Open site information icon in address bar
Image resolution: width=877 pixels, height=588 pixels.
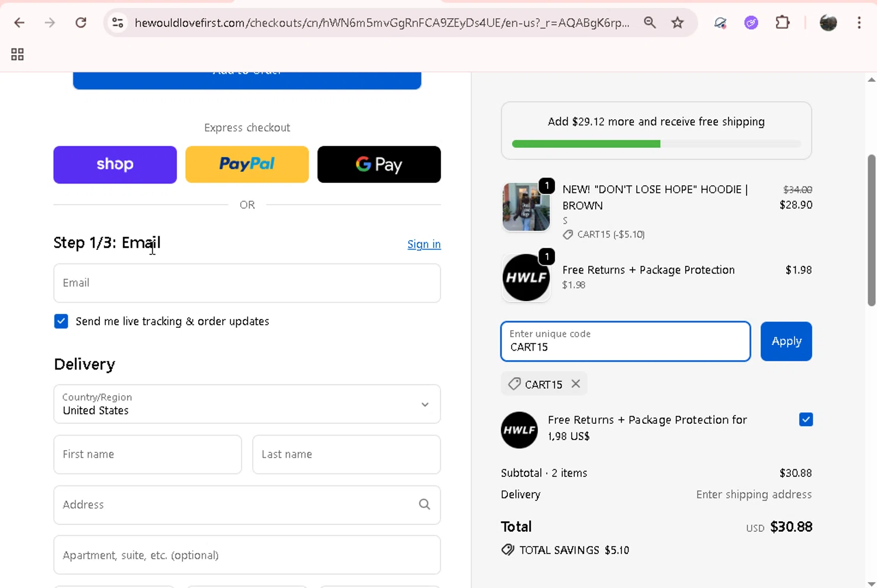tap(118, 23)
